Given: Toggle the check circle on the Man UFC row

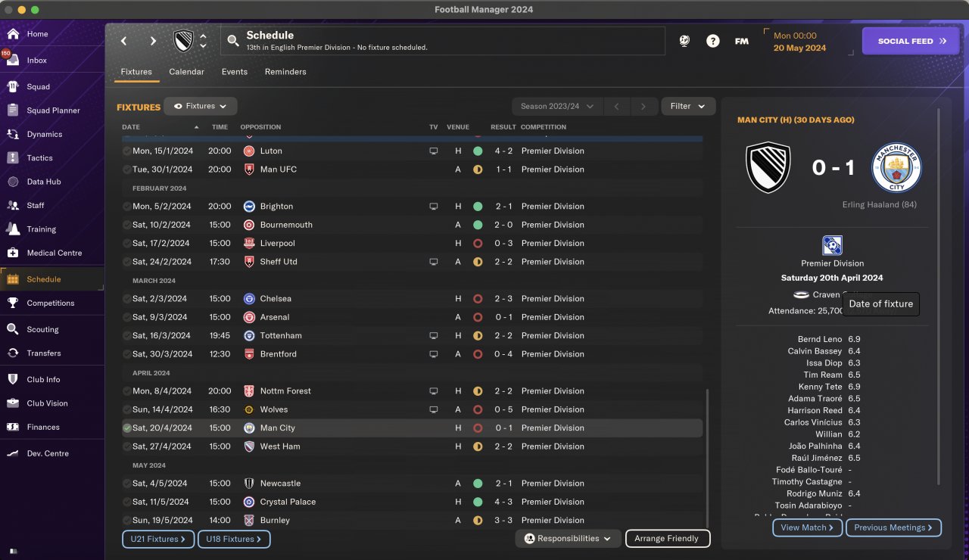Looking at the screenshot, I should point(127,170).
